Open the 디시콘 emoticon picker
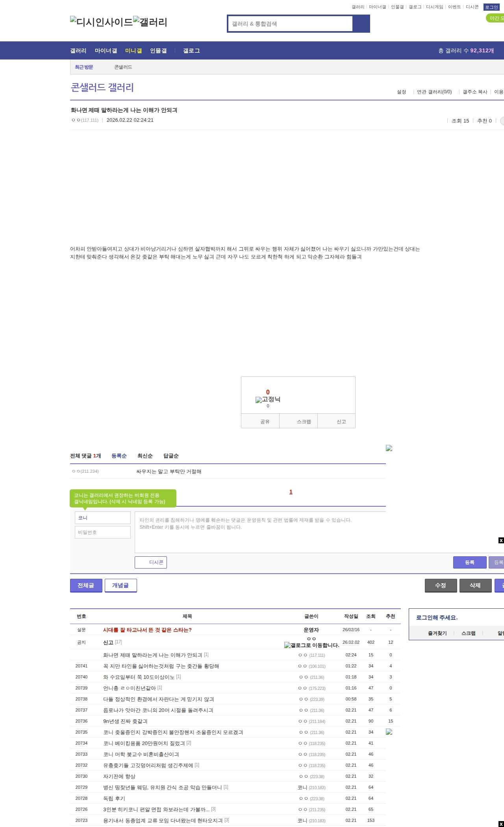504x827 pixels. (151, 562)
